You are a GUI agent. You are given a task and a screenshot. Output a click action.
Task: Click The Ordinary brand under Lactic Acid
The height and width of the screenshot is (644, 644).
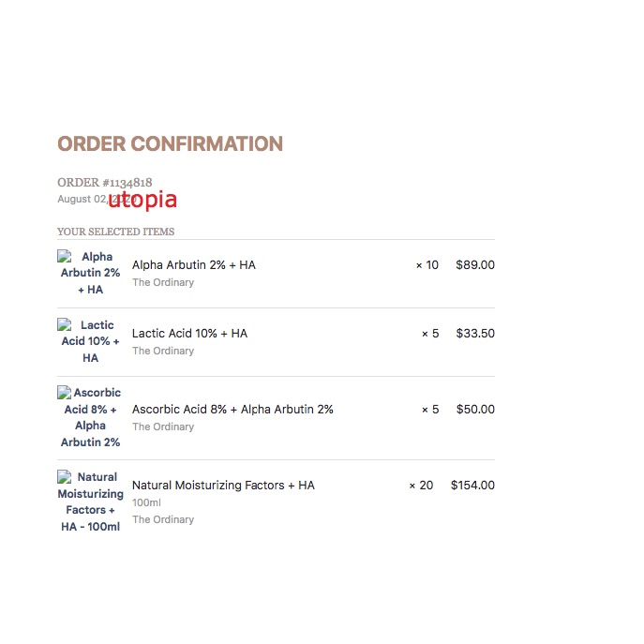coord(163,351)
